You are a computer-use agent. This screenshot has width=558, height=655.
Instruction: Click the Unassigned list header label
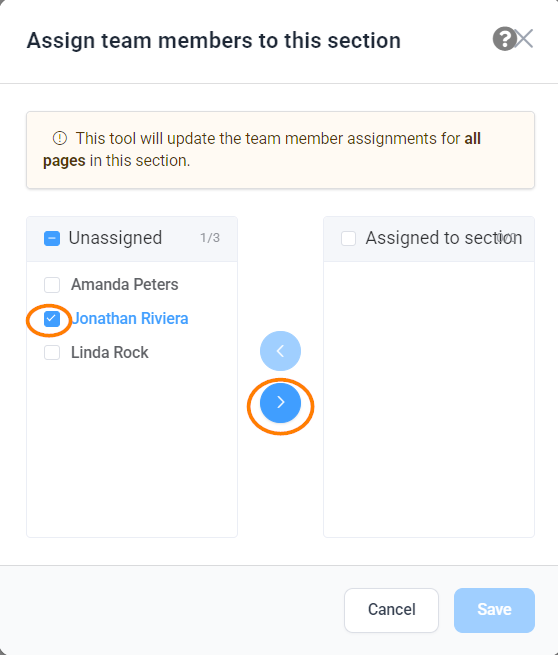(x=115, y=238)
